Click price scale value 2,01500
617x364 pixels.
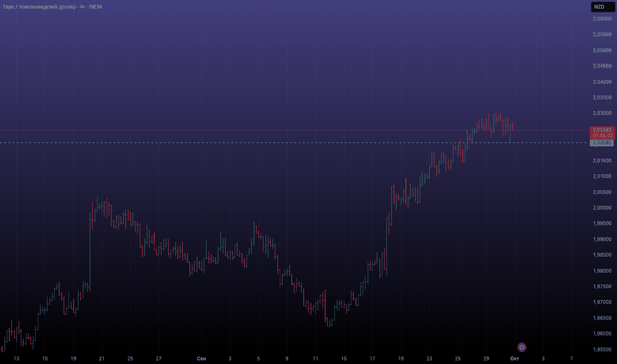click(x=602, y=161)
